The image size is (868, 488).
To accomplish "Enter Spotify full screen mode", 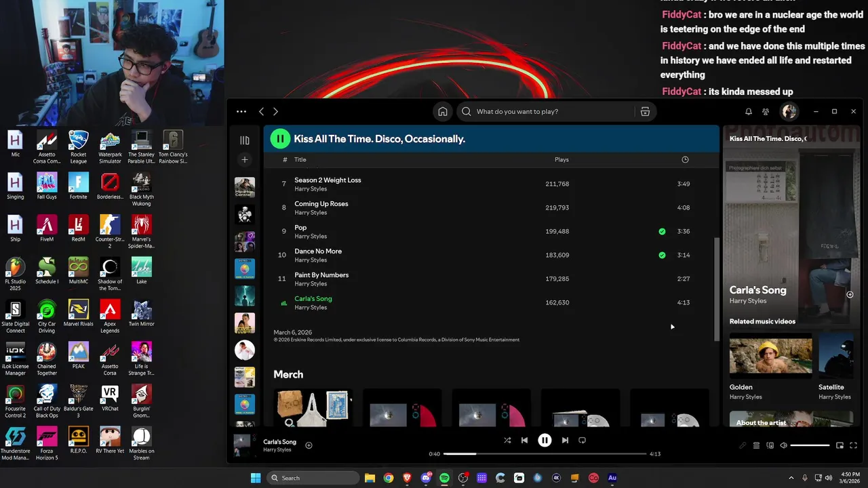I will coord(853,445).
